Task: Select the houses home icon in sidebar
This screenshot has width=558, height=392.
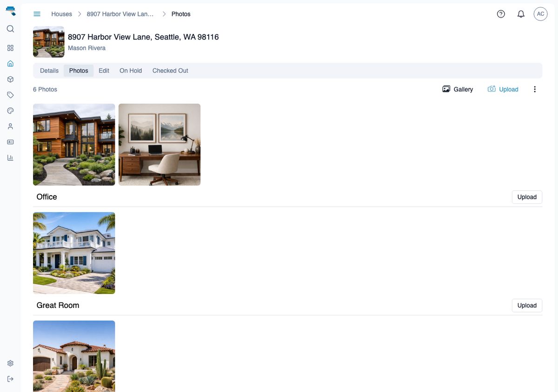Action: pyautogui.click(x=10, y=64)
